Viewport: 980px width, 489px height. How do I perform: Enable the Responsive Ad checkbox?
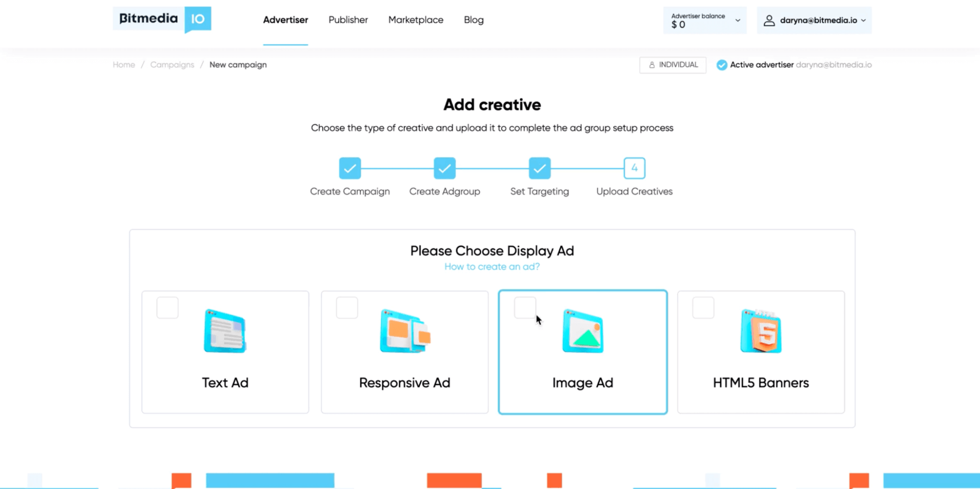tap(347, 307)
